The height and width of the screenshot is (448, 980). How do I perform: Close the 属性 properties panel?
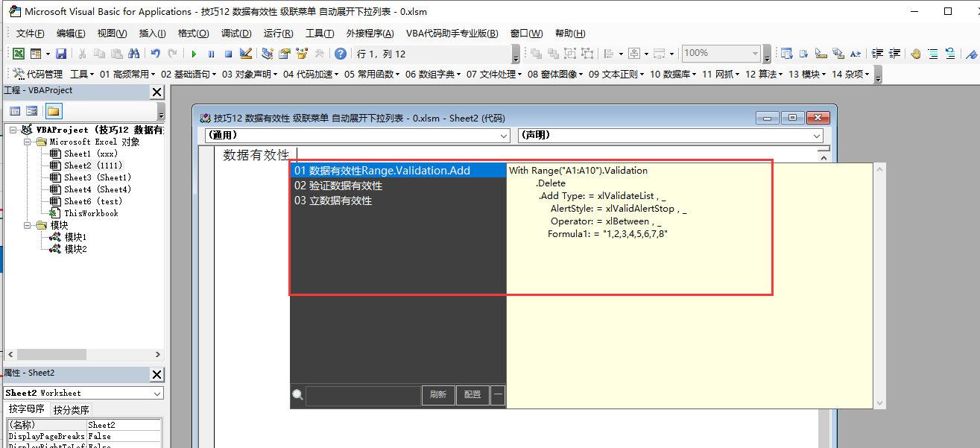(x=157, y=374)
